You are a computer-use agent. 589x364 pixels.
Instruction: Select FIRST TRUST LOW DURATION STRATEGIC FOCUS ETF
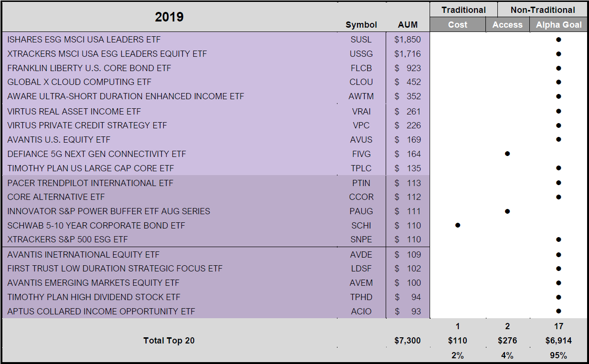tap(115, 269)
